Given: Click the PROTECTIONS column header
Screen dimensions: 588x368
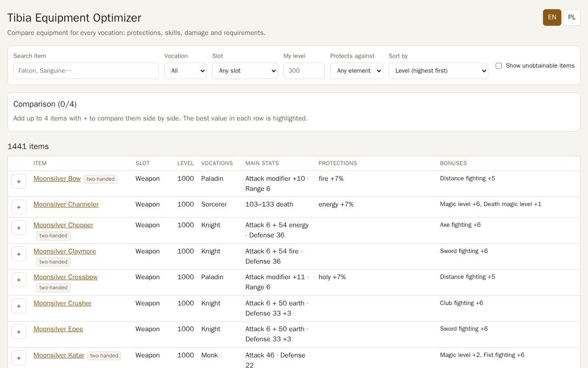Looking at the screenshot, I should click(338, 163).
